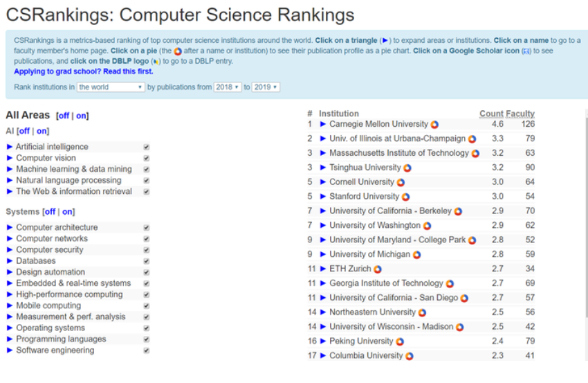The image size is (588, 383).
Task: Click Cornell University pie chart icon
Action: click(401, 182)
